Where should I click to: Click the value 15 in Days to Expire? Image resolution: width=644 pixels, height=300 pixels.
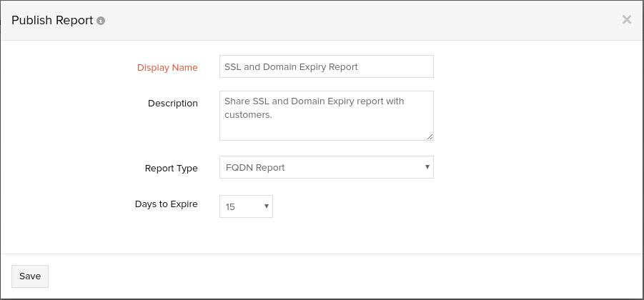pos(230,206)
